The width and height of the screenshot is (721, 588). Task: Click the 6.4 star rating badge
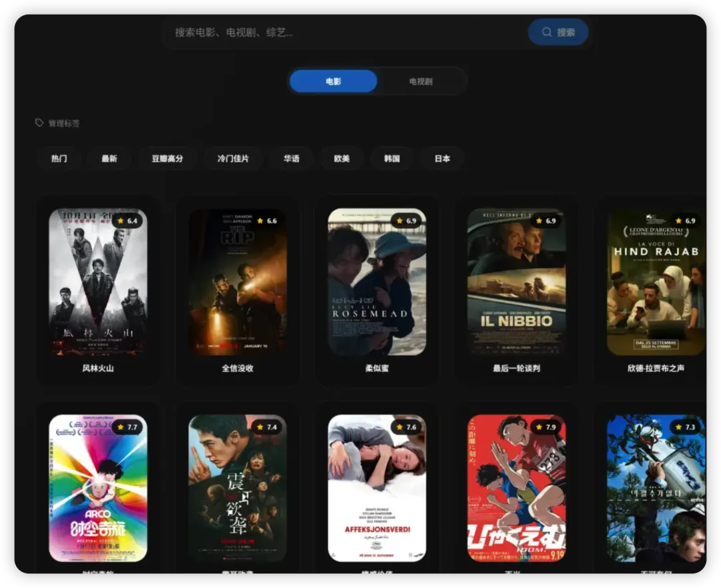pos(128,221)
